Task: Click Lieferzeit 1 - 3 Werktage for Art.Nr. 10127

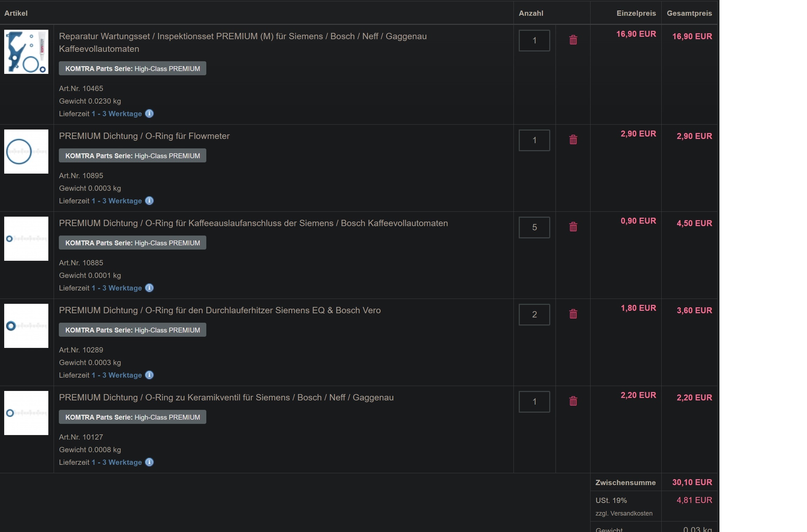Action: (117, 462)
